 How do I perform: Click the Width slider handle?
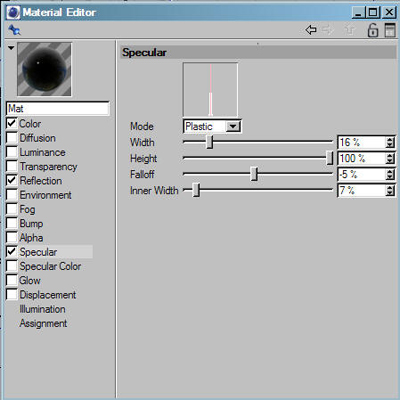point(210,142)
